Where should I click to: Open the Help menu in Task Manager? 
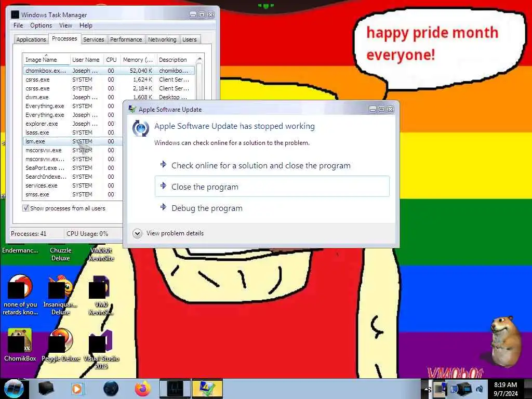pos(86,25)
